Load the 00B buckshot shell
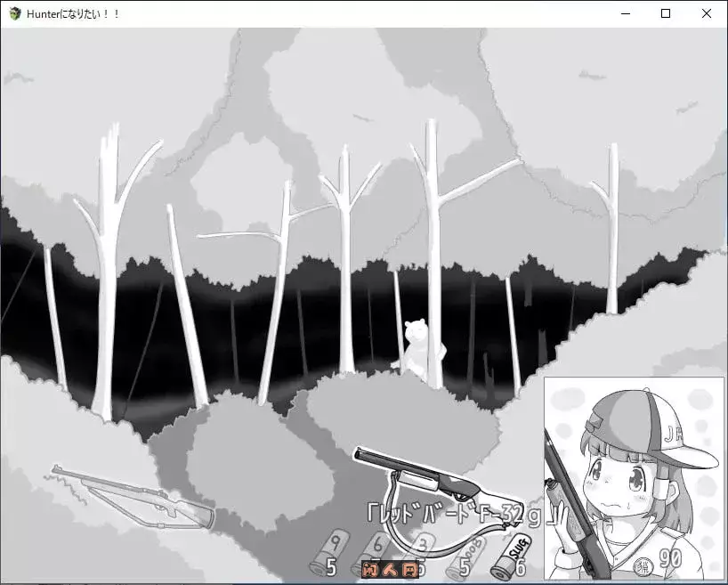 tap(467, 550)
